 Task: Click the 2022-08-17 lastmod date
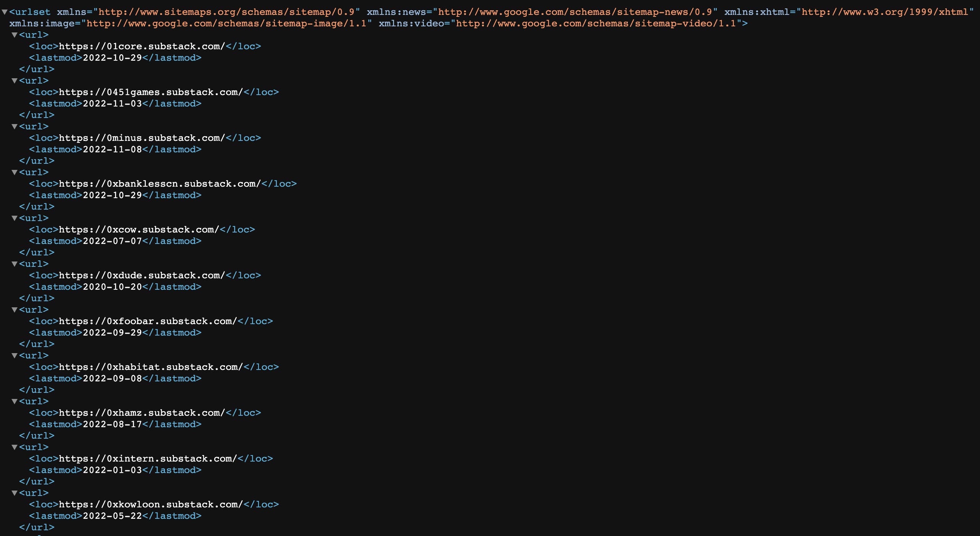113,425
